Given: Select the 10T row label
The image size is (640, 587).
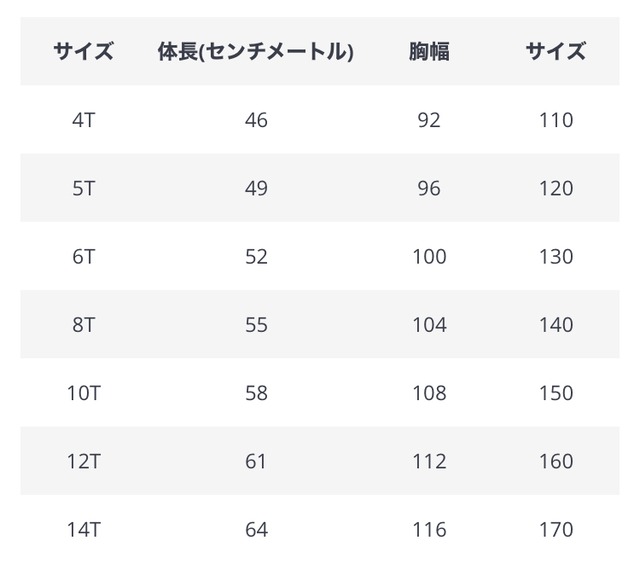Looking at the screenshot, I should click(84, 393).
